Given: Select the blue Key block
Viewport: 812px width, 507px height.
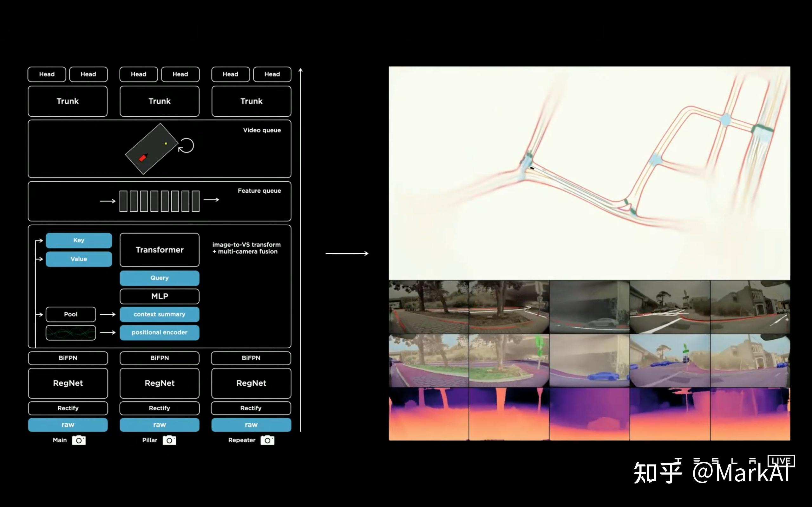Looking at the screenshot, I should point(79,241).
